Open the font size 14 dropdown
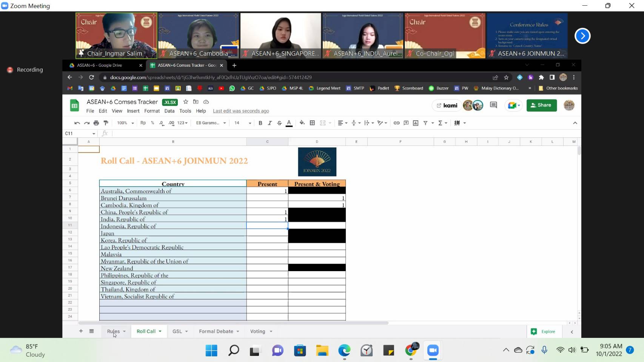This screenshot has width=644, height=362. tap(243, 123)
